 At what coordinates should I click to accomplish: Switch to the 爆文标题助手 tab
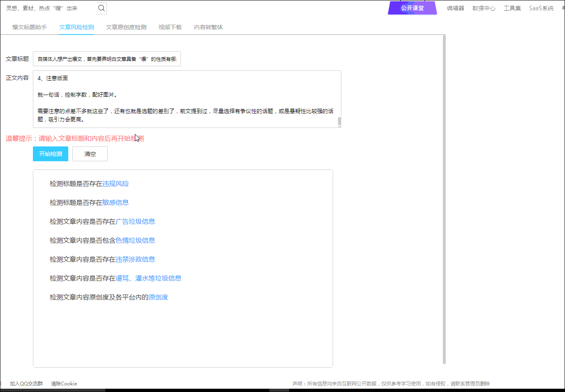pyautogui.click(x=30, y=27)
